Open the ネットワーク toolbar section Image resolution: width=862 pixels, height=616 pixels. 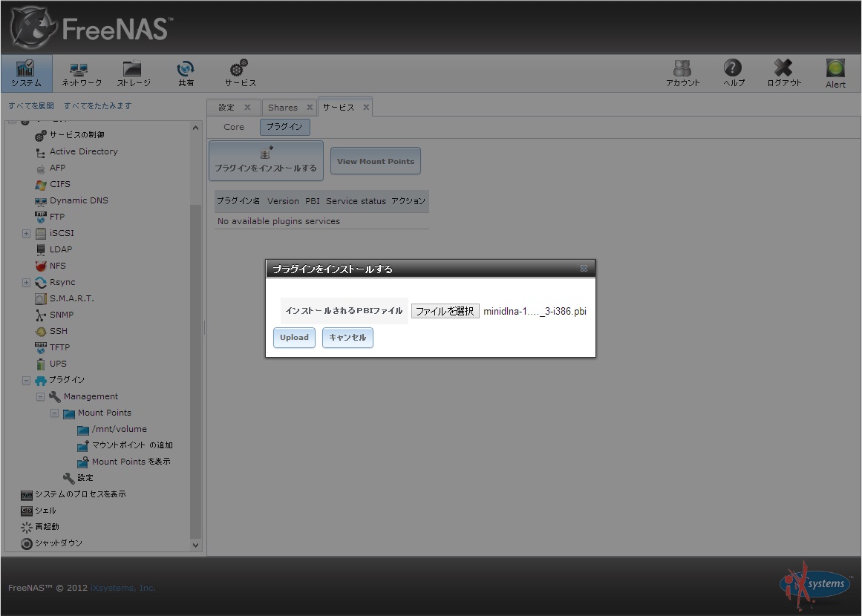(x=81, y=73)
